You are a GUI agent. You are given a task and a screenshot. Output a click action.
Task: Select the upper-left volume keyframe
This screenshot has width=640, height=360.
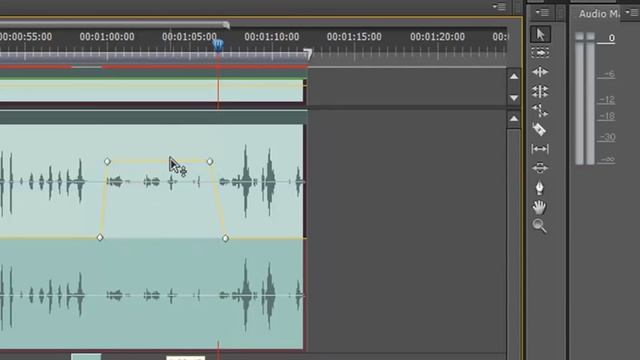coord(107,162)
